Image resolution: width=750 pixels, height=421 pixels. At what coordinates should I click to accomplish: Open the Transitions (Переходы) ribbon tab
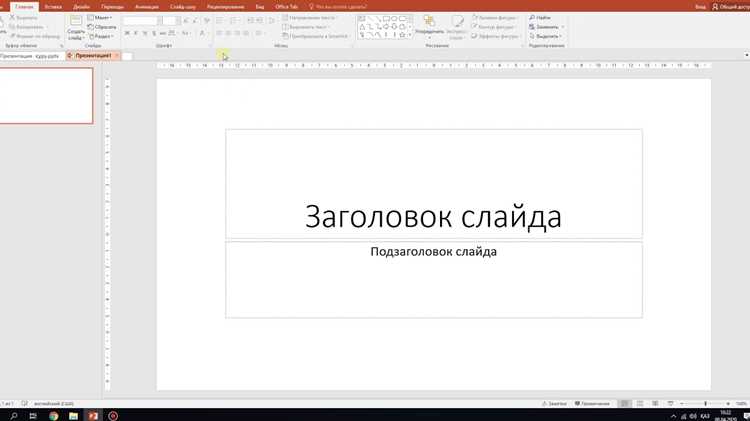point(112,7)
